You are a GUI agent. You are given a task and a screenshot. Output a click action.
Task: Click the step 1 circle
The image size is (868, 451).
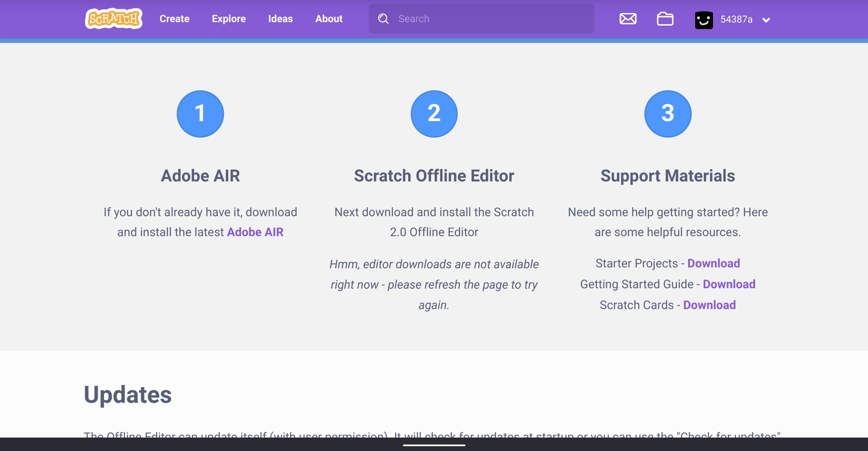coord(200,114)
